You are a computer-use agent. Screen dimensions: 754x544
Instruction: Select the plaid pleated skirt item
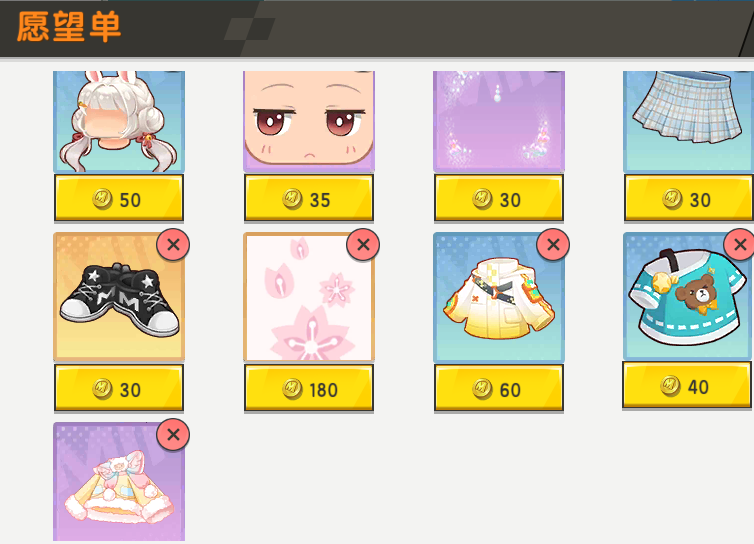coord(688,122)
